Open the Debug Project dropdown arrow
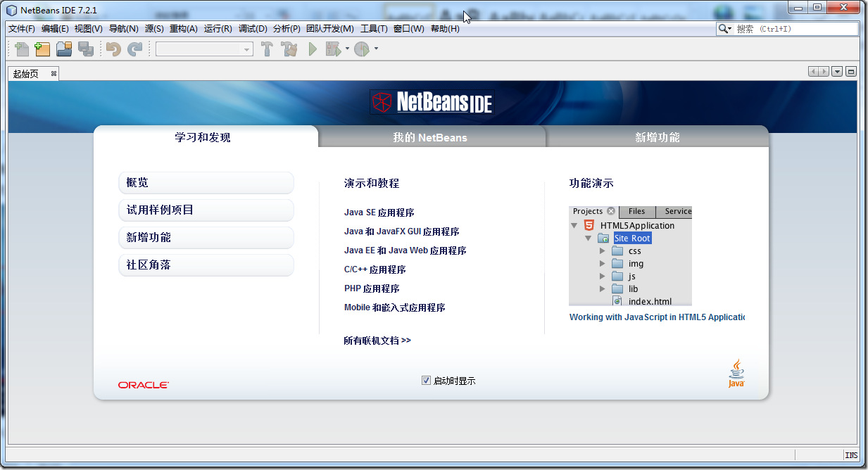 point(347,49)
